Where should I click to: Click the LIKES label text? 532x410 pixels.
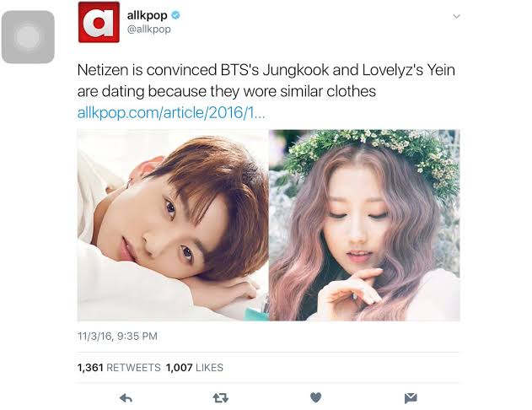point(209,367)
